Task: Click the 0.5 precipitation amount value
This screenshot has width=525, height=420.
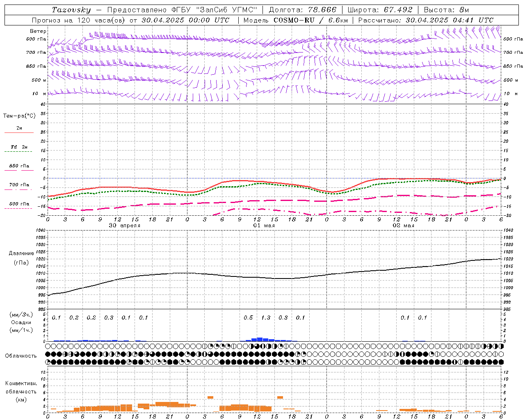Action: [248, 318]
